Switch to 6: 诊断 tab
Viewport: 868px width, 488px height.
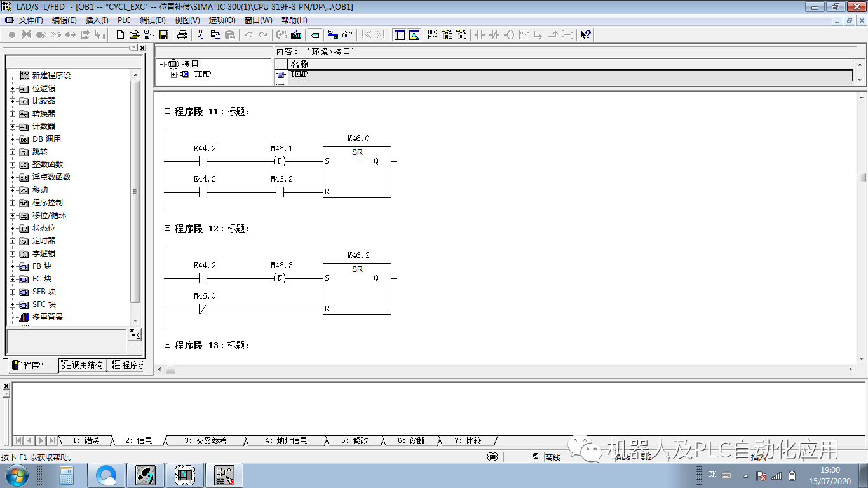pos(411,440)
